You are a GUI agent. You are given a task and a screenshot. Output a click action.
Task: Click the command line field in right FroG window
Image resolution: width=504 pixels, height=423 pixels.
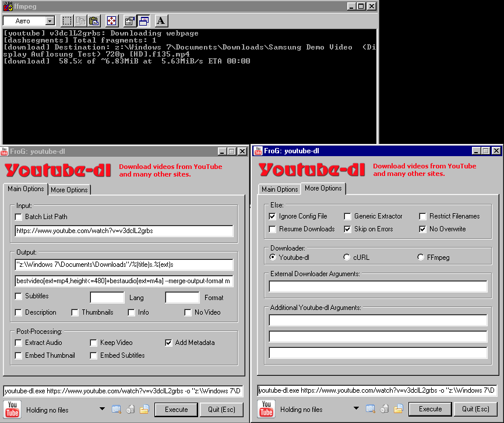click(378, 390)
